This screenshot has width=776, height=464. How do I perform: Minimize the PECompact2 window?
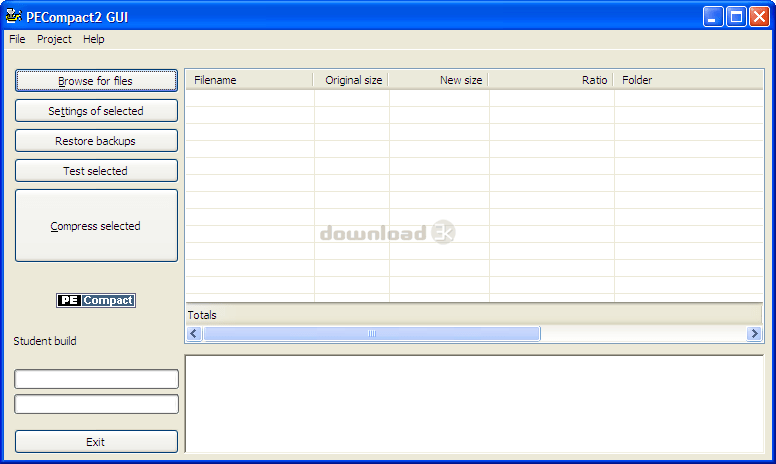[713, 17]
